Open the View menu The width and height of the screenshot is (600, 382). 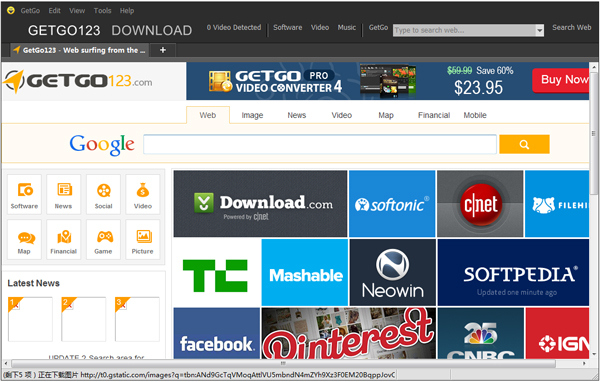pos(77,11)
